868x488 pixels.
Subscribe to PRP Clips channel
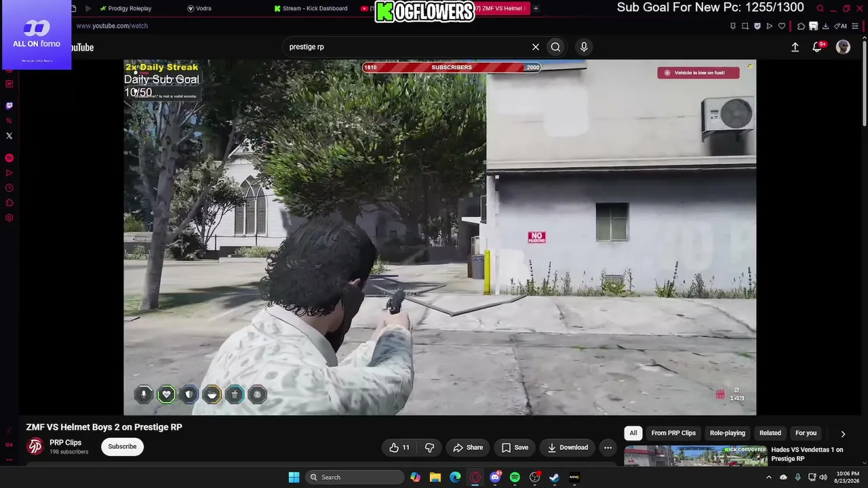(122, 447)
